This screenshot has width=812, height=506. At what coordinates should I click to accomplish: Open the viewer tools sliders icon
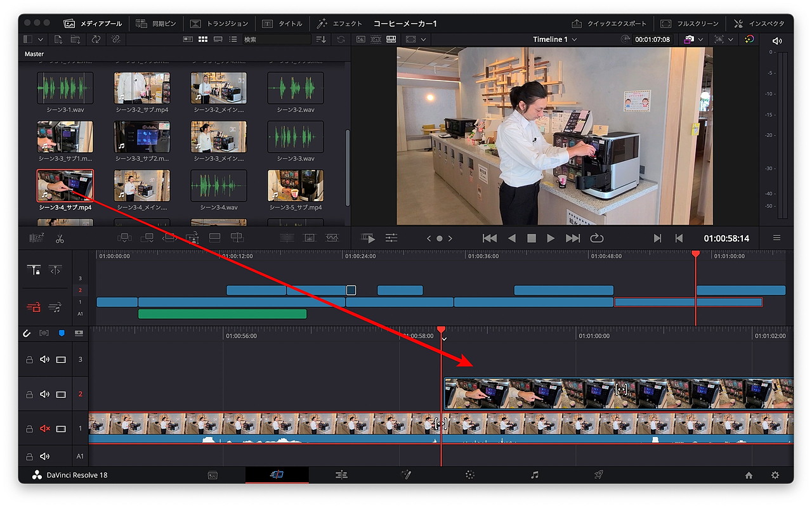click(391, 238)
